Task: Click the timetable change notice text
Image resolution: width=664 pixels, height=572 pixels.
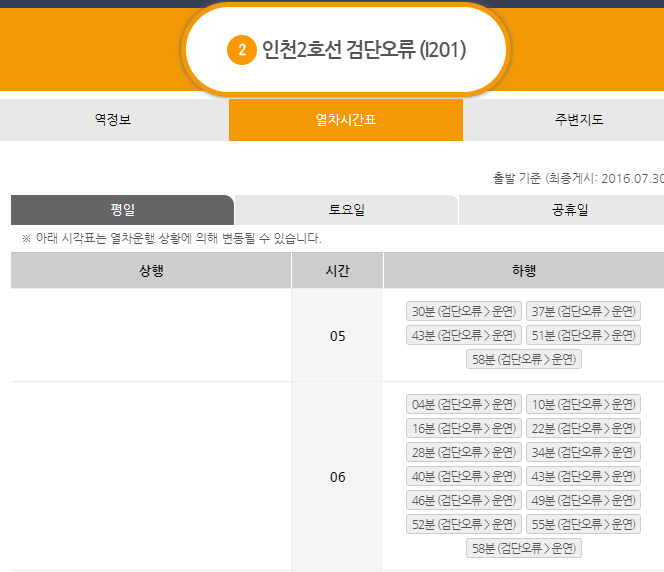Action: pos(172,238)
